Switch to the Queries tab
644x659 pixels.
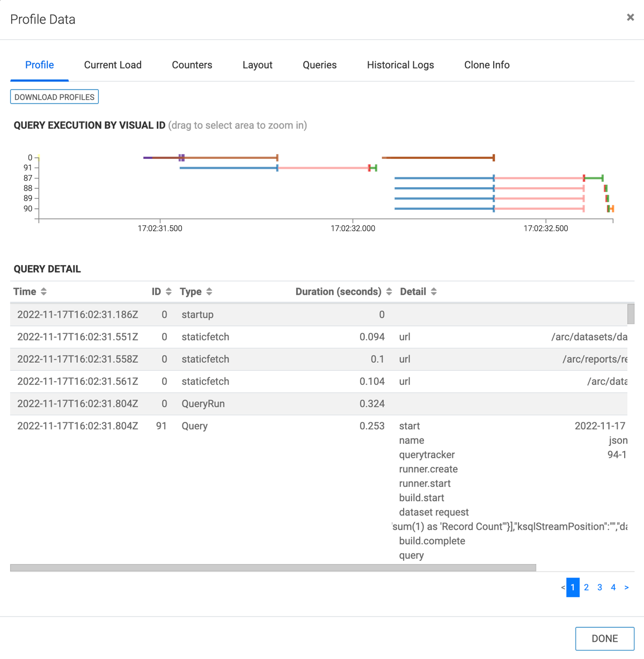[319, 65]
